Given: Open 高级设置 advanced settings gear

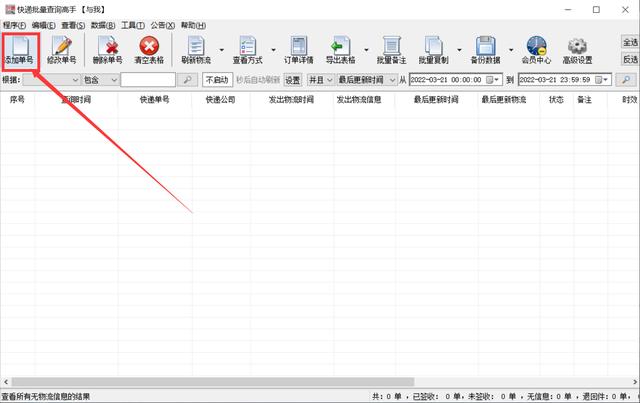Looking at the screenshot, I should coord(577,50).
